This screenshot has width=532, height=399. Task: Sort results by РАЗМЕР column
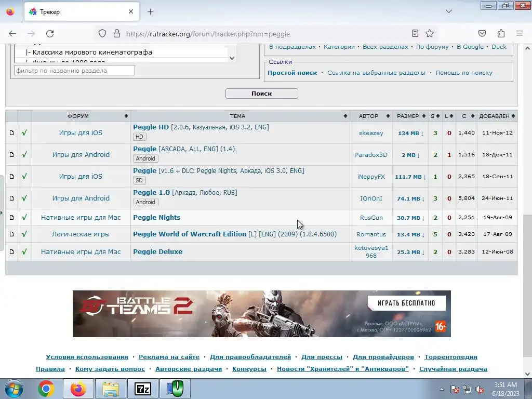pos(410,116)
